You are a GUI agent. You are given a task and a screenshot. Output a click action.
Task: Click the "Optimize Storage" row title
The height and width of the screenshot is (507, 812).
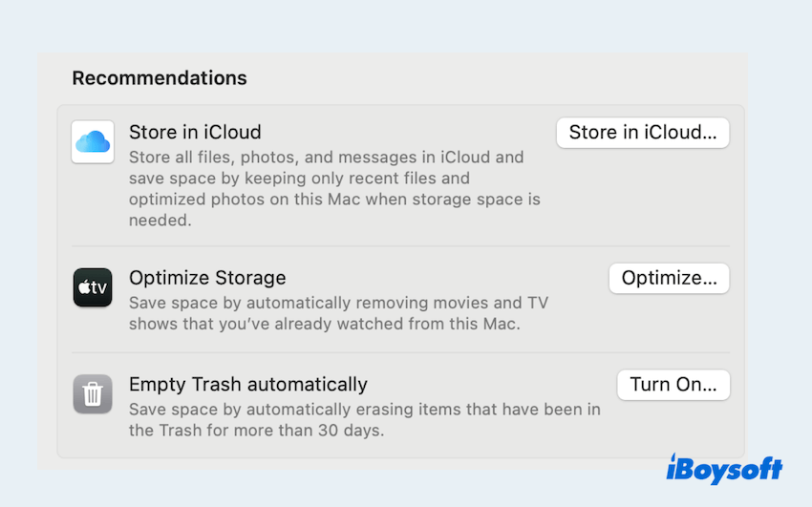click(207, 278)
